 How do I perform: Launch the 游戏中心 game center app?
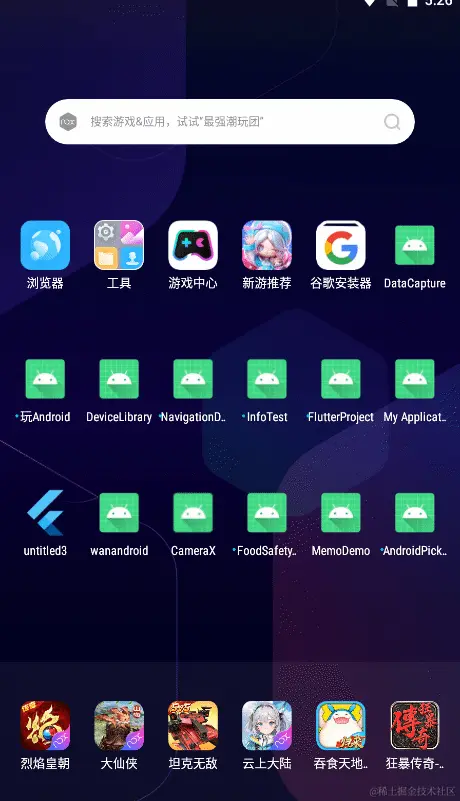[x=193, y=245]
